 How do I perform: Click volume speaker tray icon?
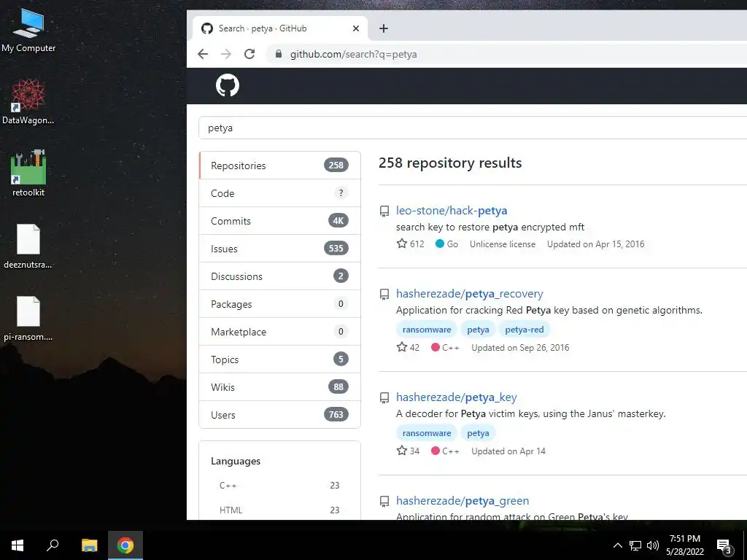tap(653, 545)
